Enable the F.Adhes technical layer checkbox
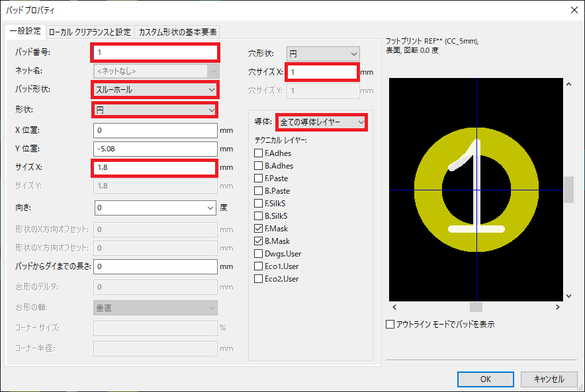 259,153
